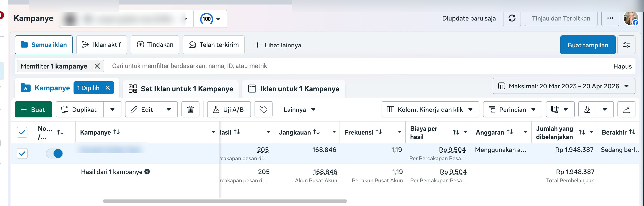Click Lihat lainnya plus link

[x=277, y=45]
